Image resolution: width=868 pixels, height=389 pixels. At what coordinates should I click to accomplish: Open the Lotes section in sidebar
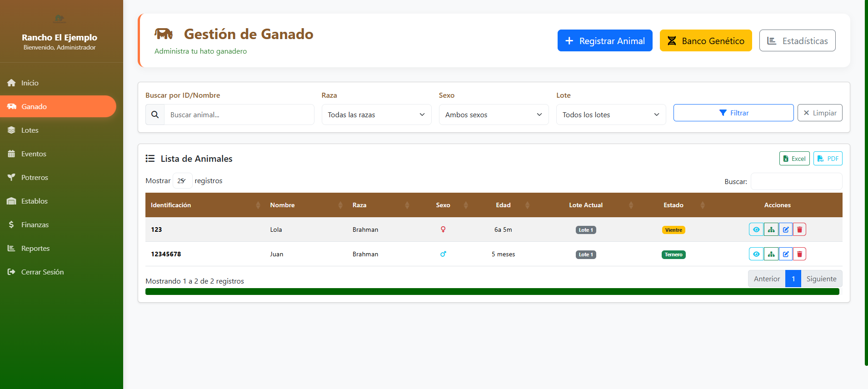[x=30, y=130]
